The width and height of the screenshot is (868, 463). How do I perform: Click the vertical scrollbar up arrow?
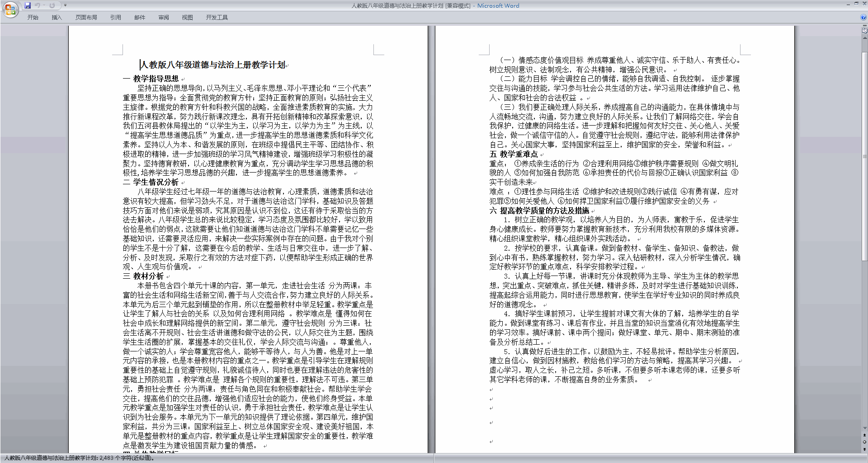pyautogui.click(x=864, y=38)
